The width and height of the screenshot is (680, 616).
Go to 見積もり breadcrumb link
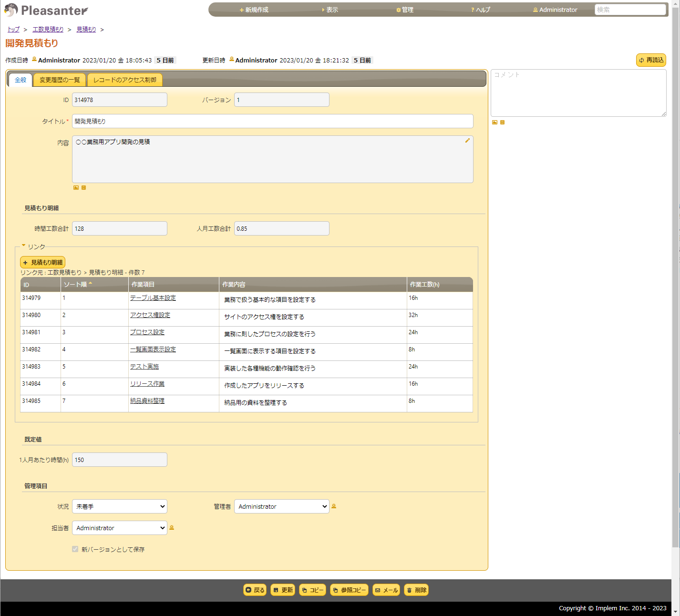click(x=86, y=29)
